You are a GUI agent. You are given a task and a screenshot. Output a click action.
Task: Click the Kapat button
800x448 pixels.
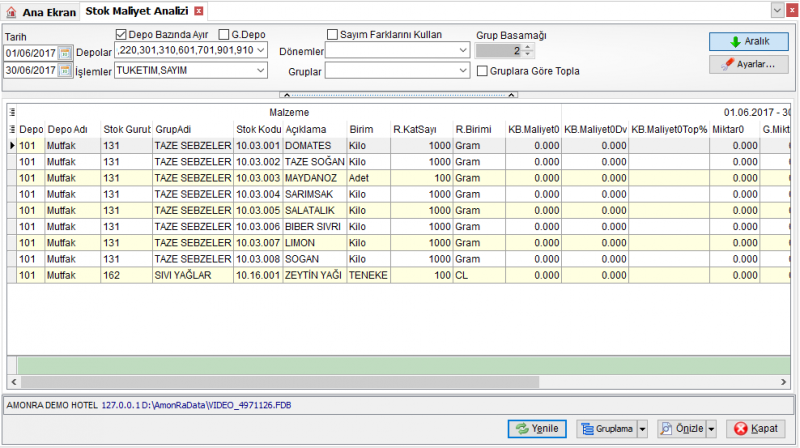[755, 429]
